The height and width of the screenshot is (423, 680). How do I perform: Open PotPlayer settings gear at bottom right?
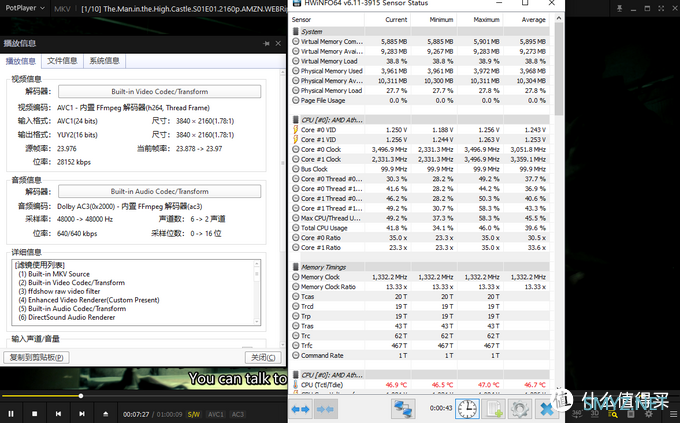(x=649, y=414)
